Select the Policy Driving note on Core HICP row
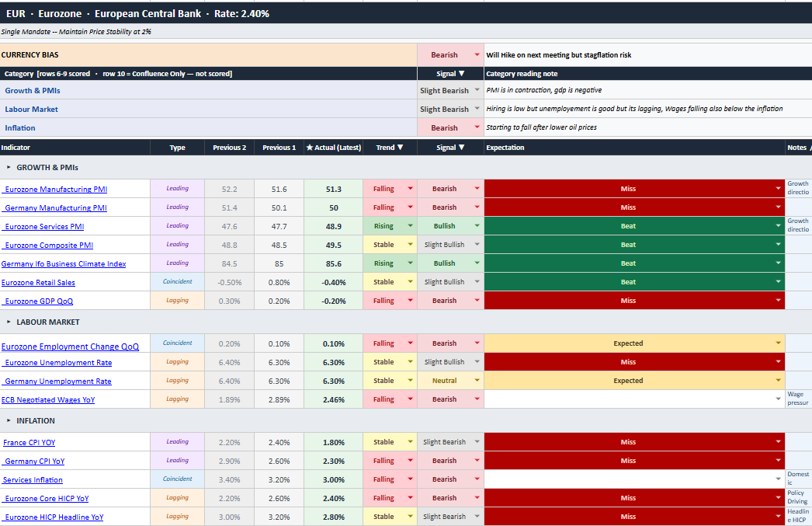 (798, 497)
